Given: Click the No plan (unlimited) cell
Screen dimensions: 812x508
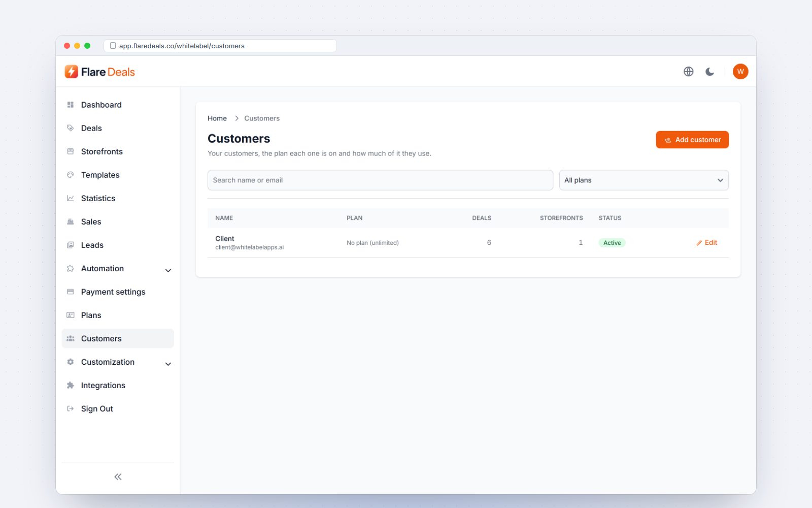Looking at the screenshot, I should (373, 243).
